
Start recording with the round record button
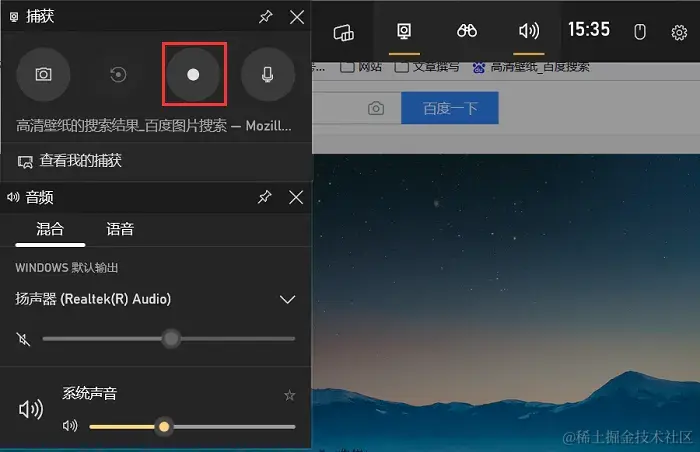coord(193,74)
